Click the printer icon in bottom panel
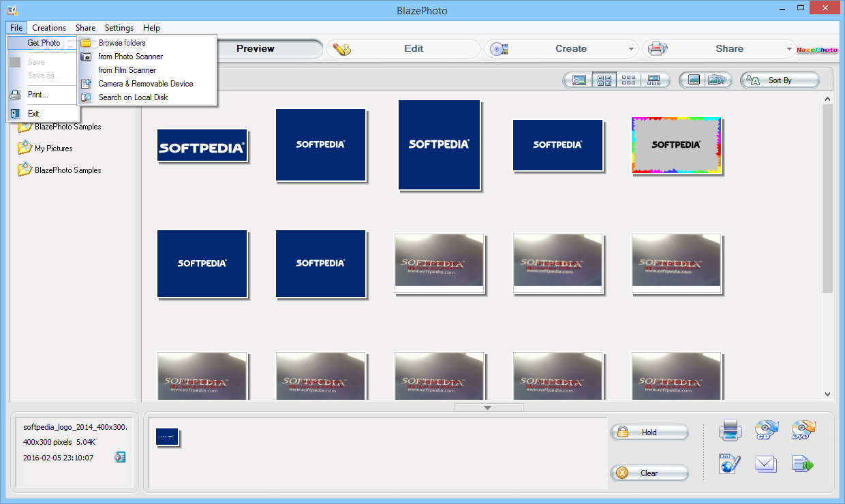Viewport: 845px width, 504px height. (730, 430)
